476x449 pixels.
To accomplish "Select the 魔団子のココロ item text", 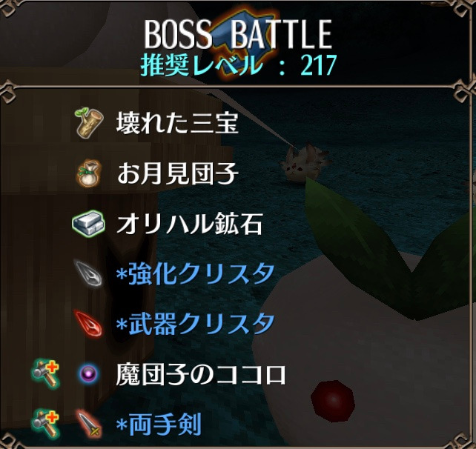I will pos(201,374).
